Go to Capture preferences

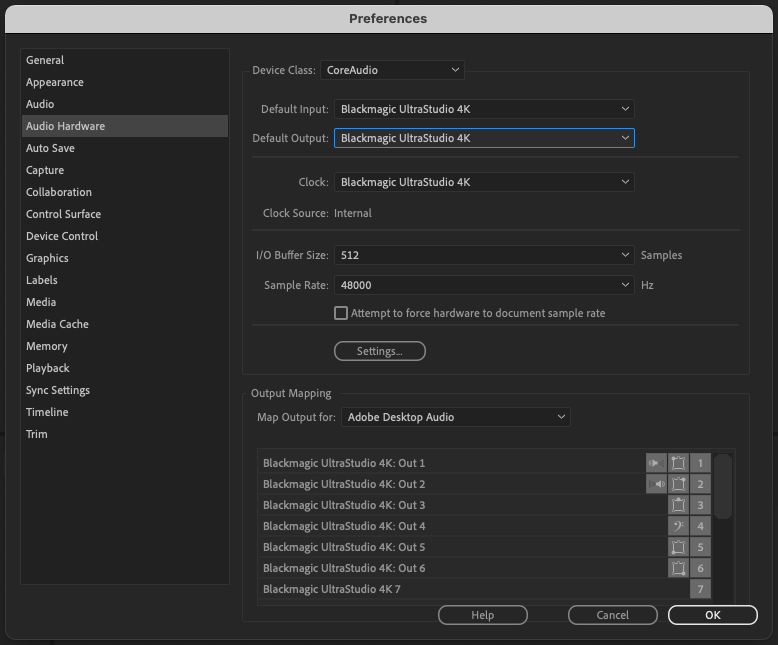125,170
